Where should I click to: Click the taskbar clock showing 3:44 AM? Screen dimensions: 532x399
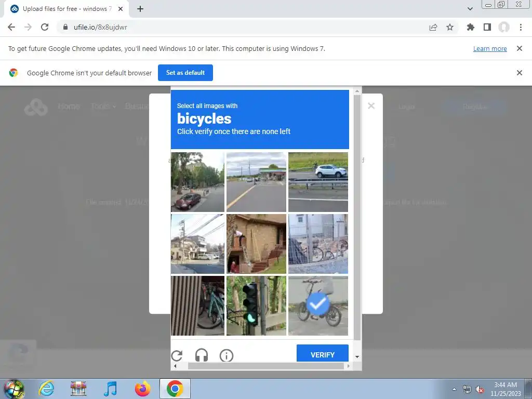click(x=506, y=389)
